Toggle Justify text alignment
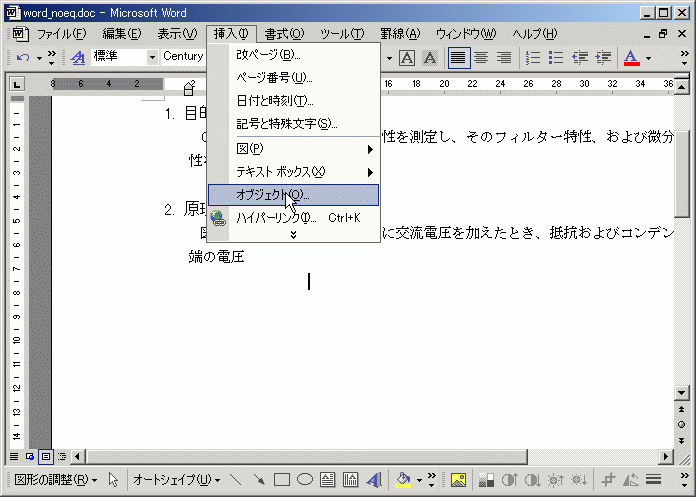 click(458, 57)
